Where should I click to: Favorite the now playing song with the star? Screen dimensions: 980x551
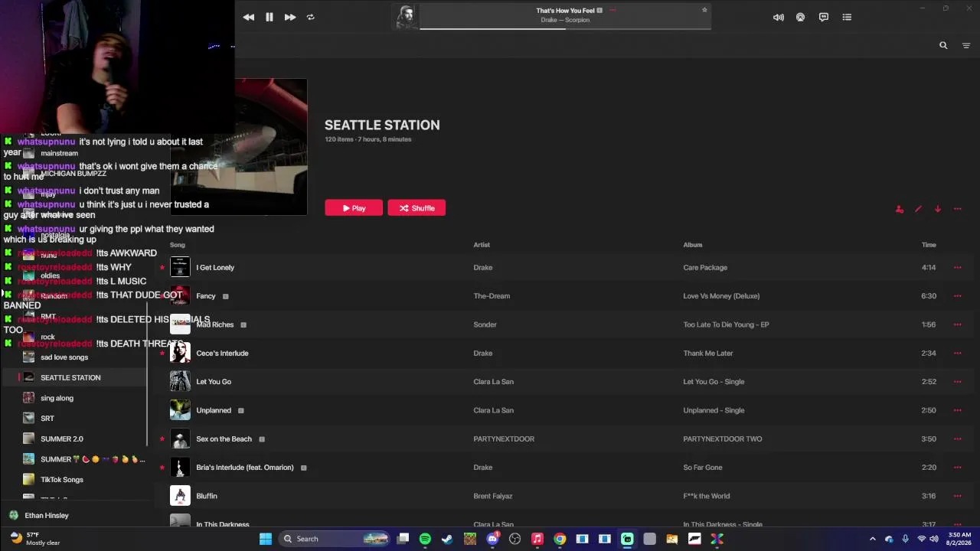(704, 10)
